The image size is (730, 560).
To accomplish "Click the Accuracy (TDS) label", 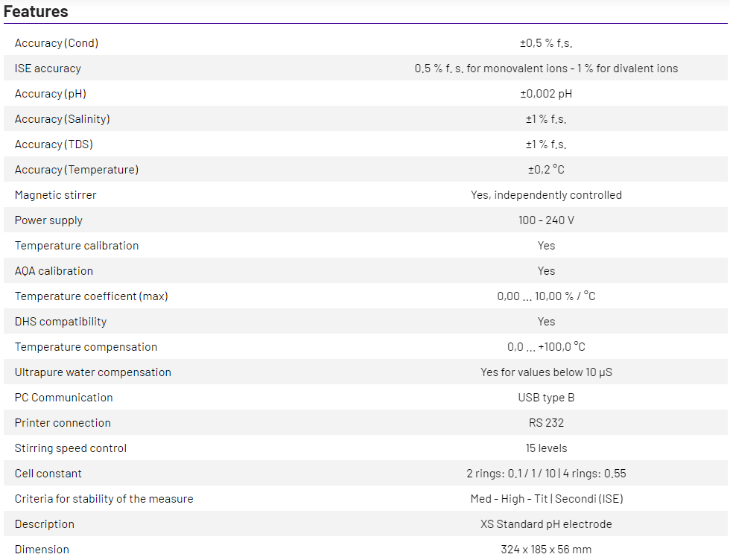I will [x=54, y=144].
